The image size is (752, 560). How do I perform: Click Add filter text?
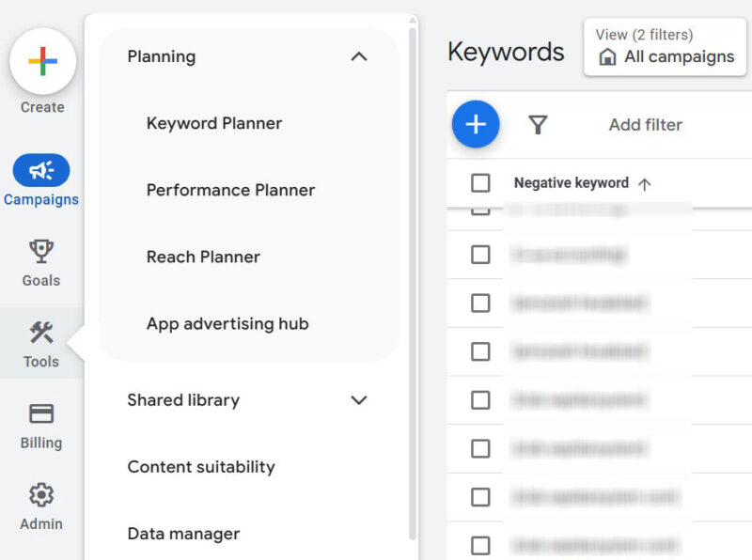pos(645,124)
